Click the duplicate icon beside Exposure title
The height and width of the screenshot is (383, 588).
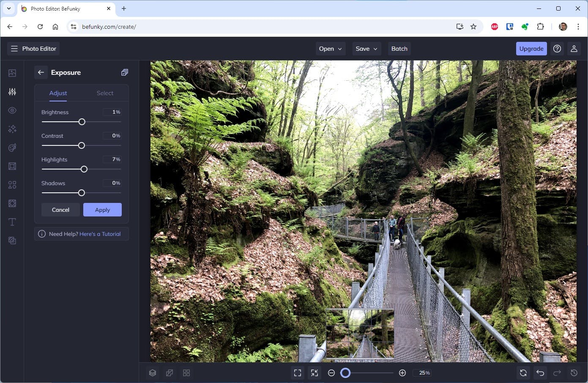tap(124, 72)
